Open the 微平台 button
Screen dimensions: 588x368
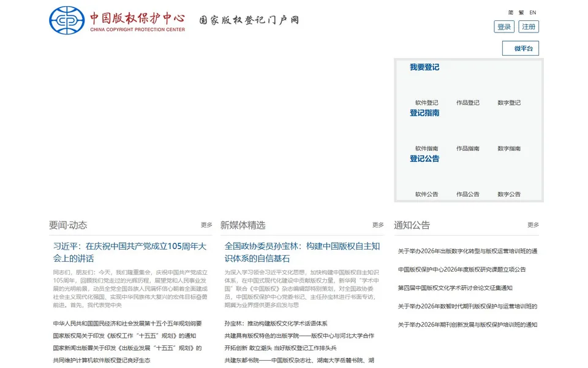[521, 48]
